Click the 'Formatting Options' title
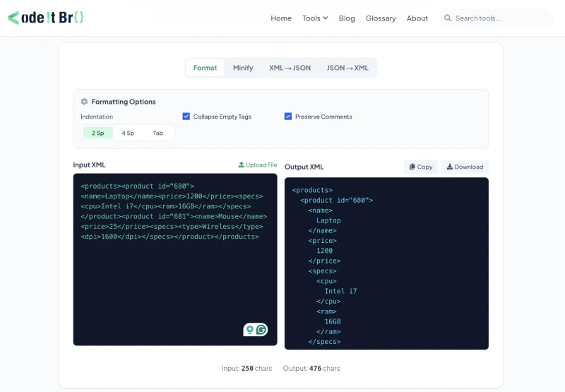The height and width of the screenshot is (392, 565). click(x=124, y=102)
